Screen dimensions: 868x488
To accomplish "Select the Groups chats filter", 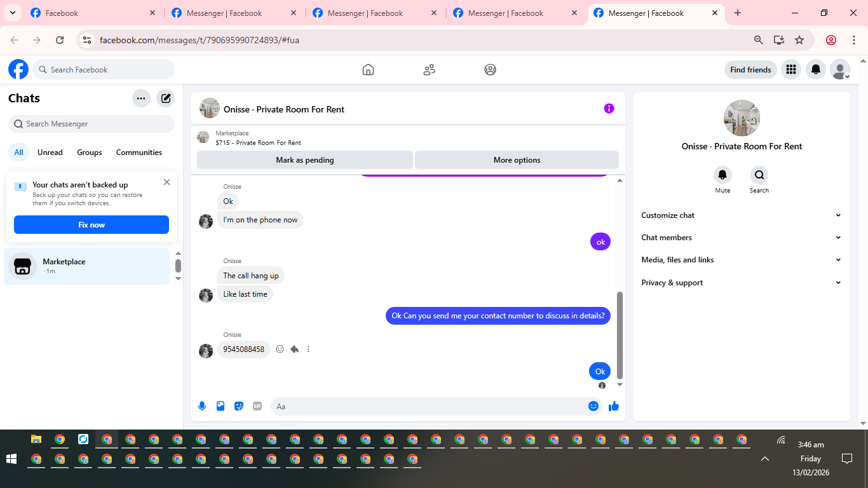I will tap(90, 152).
